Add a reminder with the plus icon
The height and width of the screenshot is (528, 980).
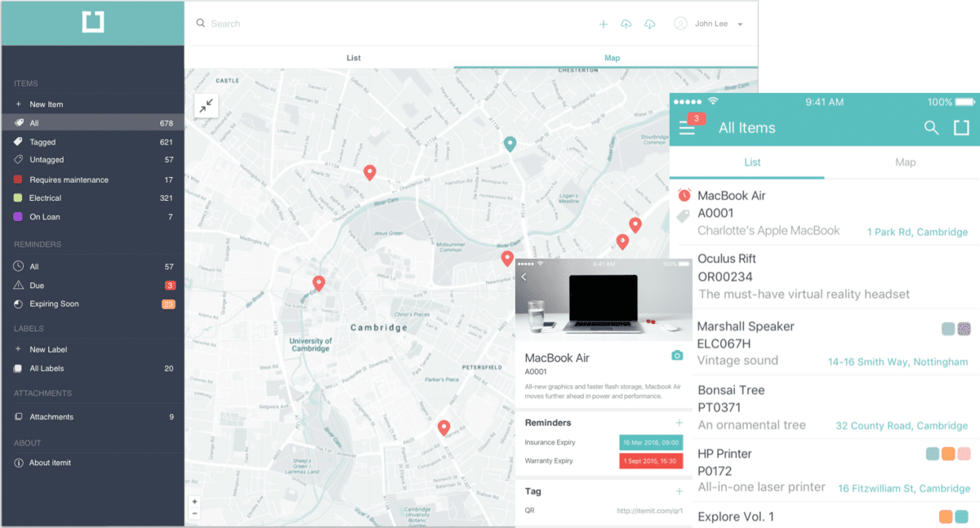pyautogui.click(x=679, y=423)
